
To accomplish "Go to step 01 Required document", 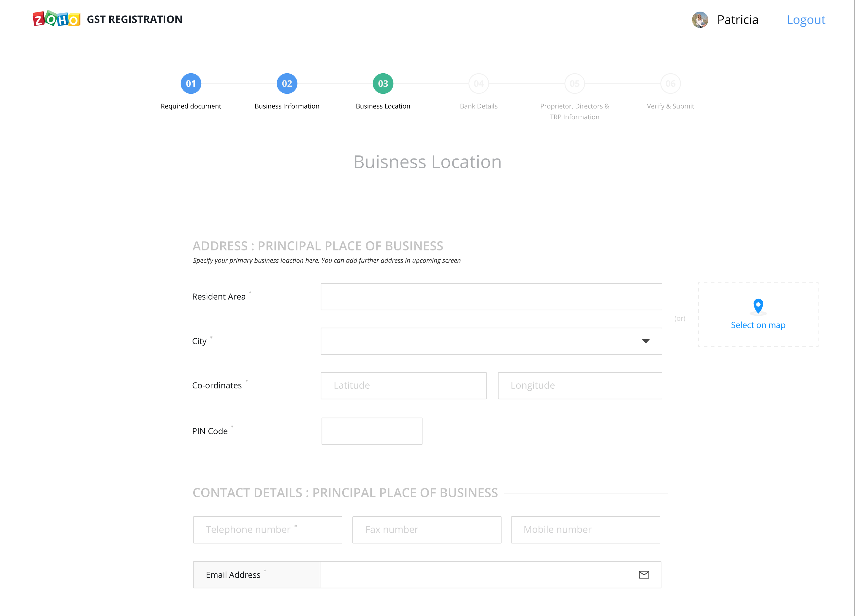I will pyautogui.click(x=191, y=84).
